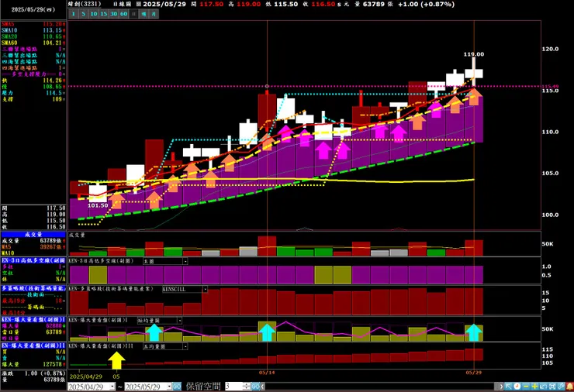Click the fit-to-screen icon
Viewport: 574px width, 392px height.
pyautogui.click(x=552, y=387)
